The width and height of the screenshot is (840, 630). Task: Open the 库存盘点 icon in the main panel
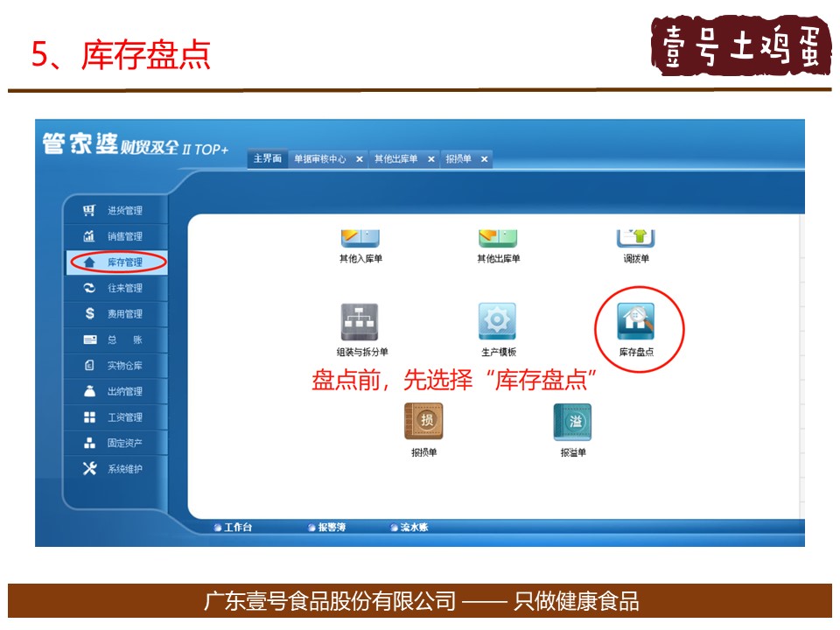pos(636,322)
